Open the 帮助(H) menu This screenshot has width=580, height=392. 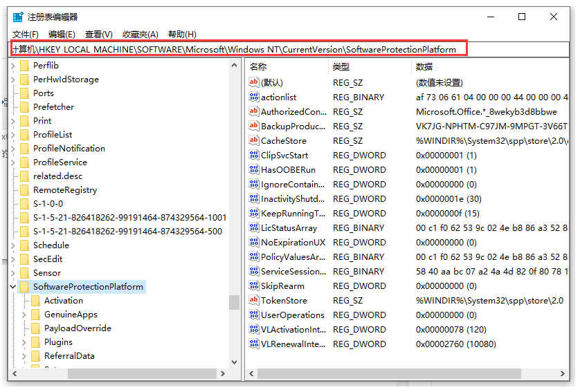tap(182, 35)
